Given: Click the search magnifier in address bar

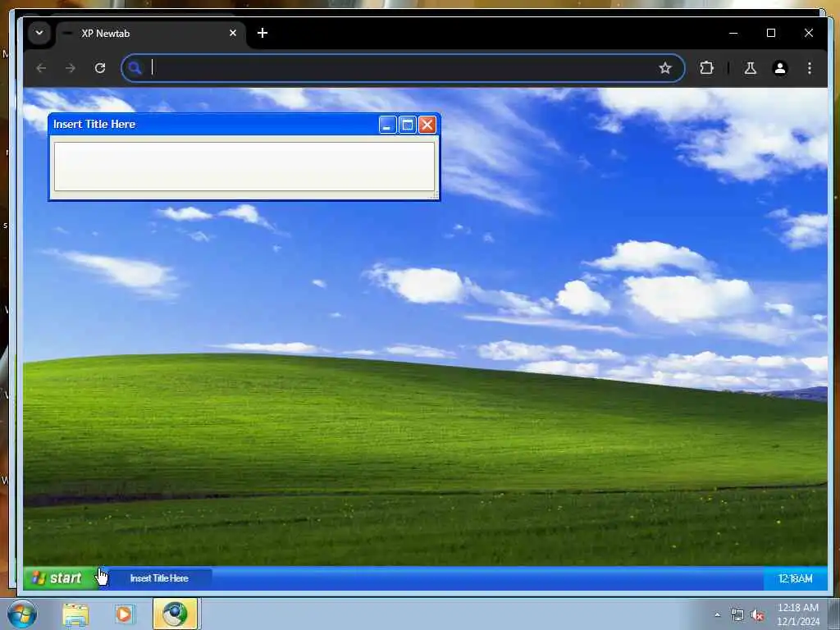Looking at the screenshot, I should pos(135,68).
